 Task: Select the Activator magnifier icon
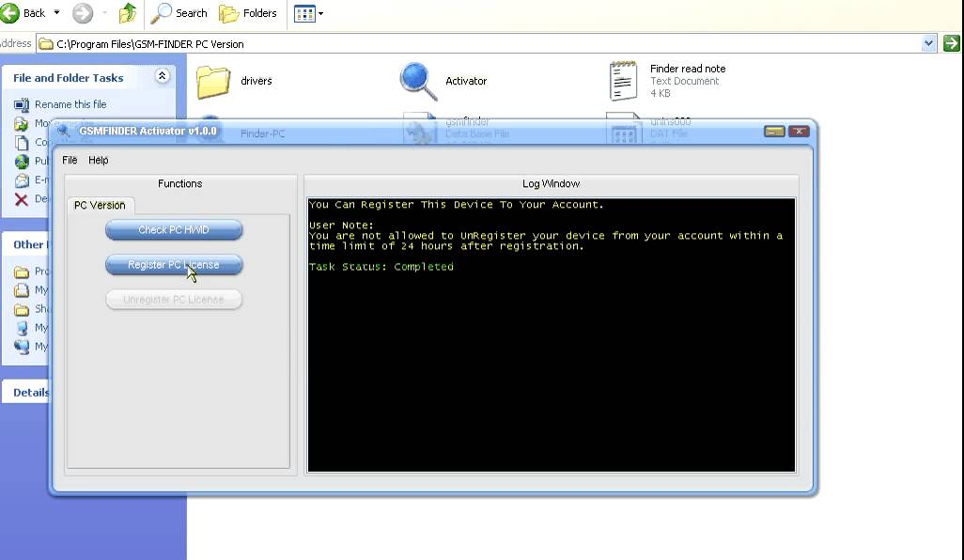(418, 81)
